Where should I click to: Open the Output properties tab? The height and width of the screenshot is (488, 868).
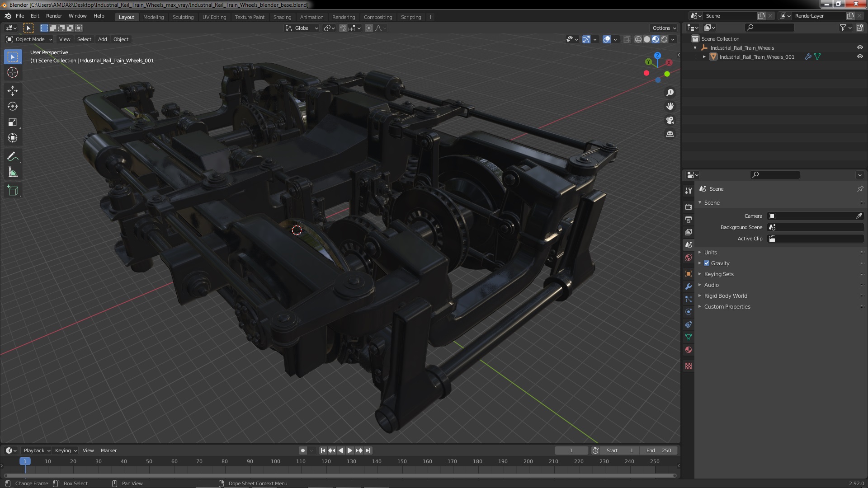coord(689,220)
